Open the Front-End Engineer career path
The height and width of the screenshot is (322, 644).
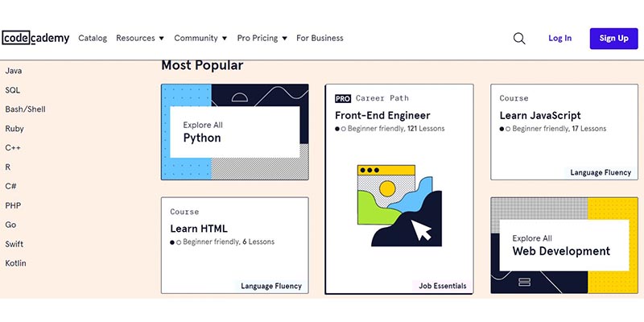398,189
